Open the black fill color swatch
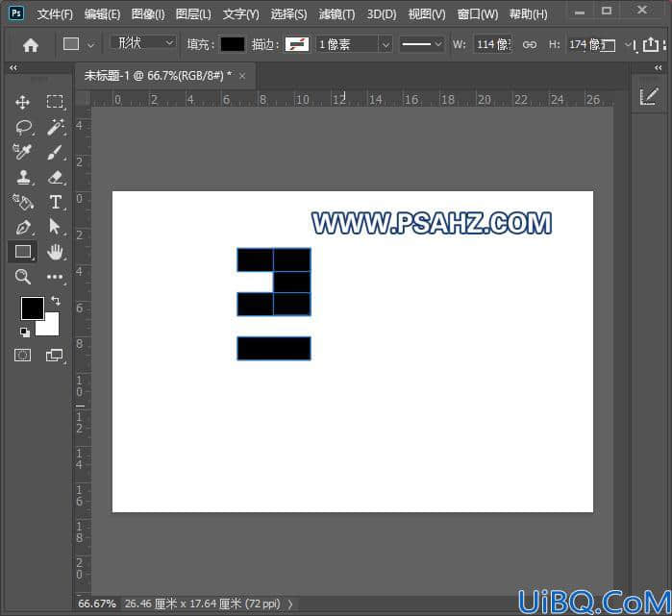Viewport: 672px width, 616px height. 233,44
